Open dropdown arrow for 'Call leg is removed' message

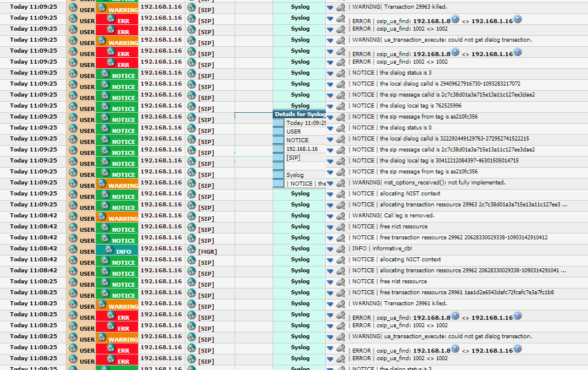(330, 216)
